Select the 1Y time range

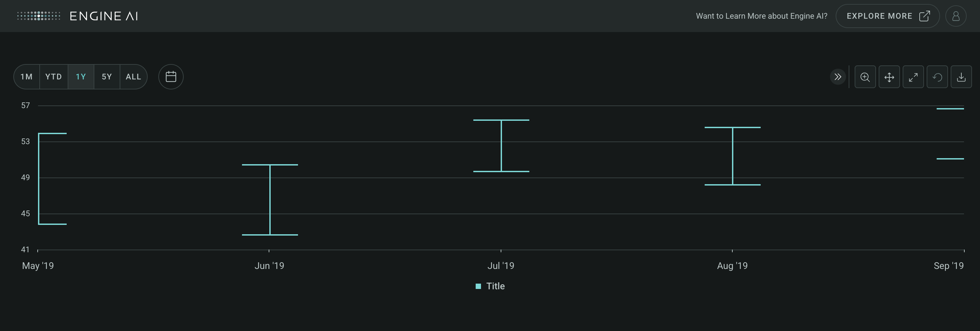(x=81, y=76)
